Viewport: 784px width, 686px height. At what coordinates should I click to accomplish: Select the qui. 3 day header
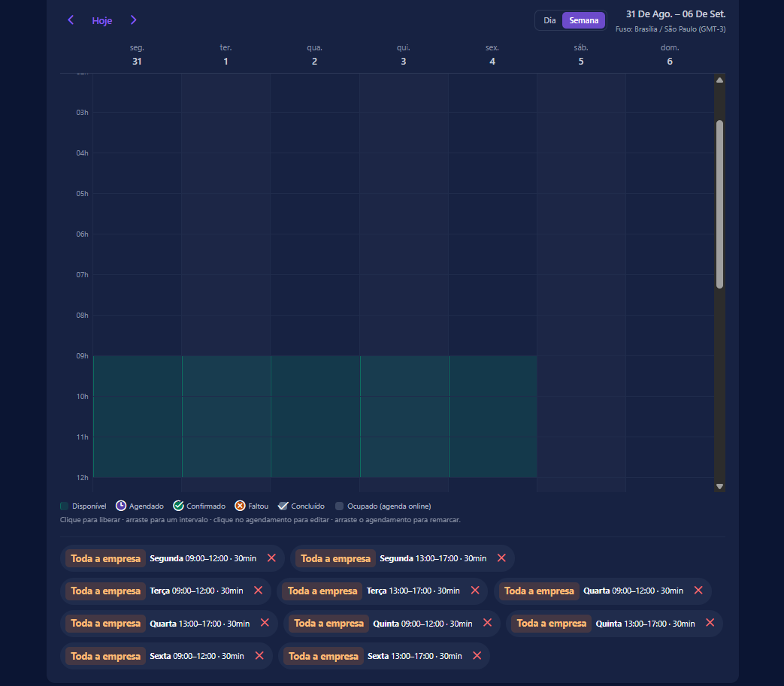click(x=404, y=55)
